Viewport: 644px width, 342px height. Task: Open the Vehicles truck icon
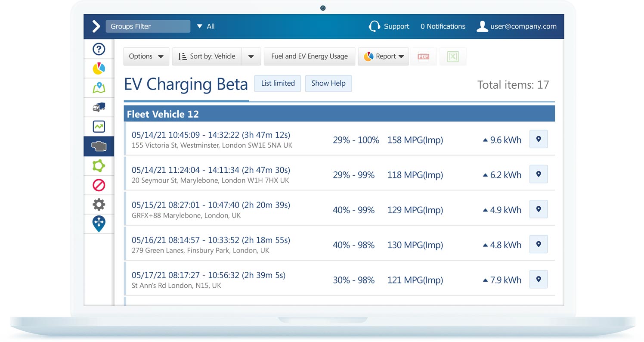tap(99, 107)
